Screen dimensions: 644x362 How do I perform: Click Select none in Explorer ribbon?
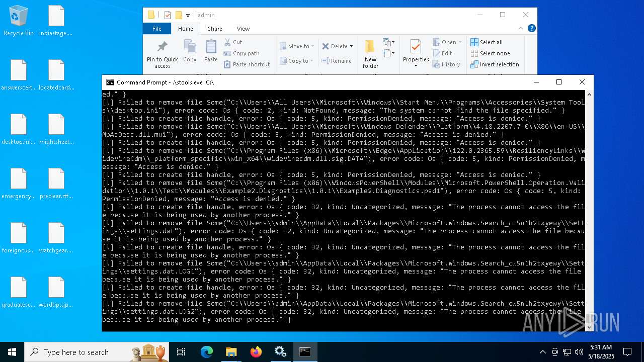point(490,53)
